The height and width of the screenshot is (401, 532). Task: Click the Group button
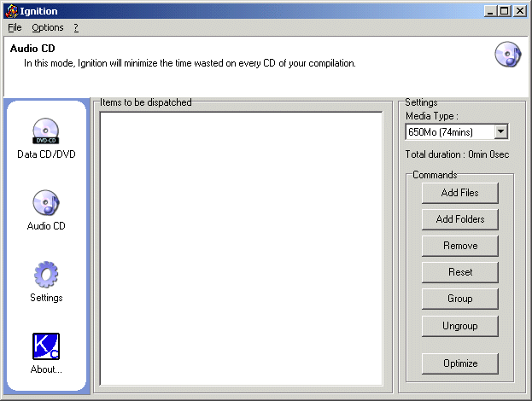459,299
